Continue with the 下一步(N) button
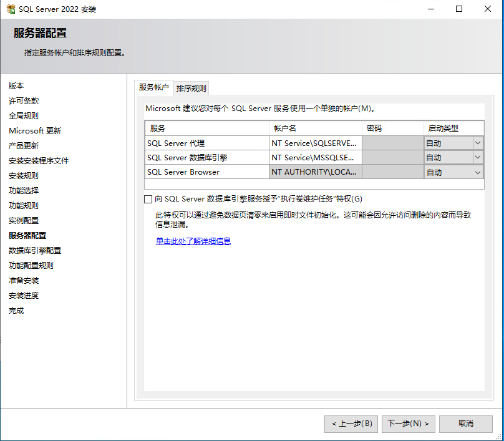Viewport: 504px width, 441px height. click(x=408, y=424)
